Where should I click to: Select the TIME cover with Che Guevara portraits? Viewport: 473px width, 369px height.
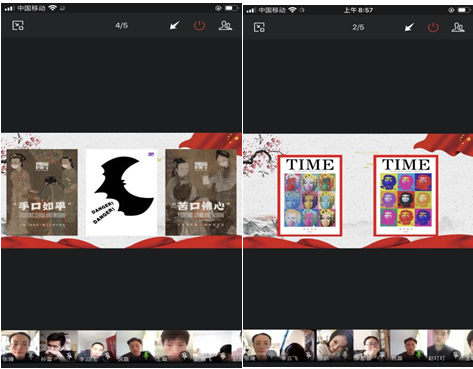click(x=406, y=196)
